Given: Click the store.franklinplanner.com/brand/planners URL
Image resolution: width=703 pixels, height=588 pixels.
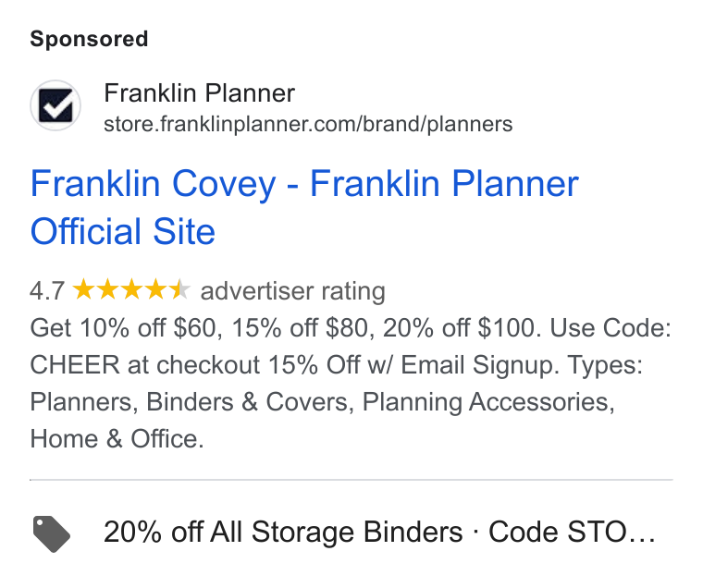Looking at the screenshot, I should click(308, 124).
